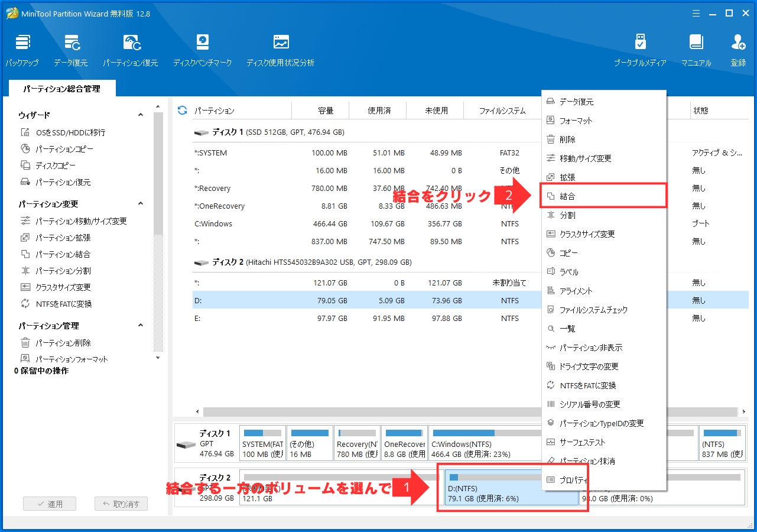Sort by the 使用済 column header
Screen dimensions: 757x532
tap(378, 111)
